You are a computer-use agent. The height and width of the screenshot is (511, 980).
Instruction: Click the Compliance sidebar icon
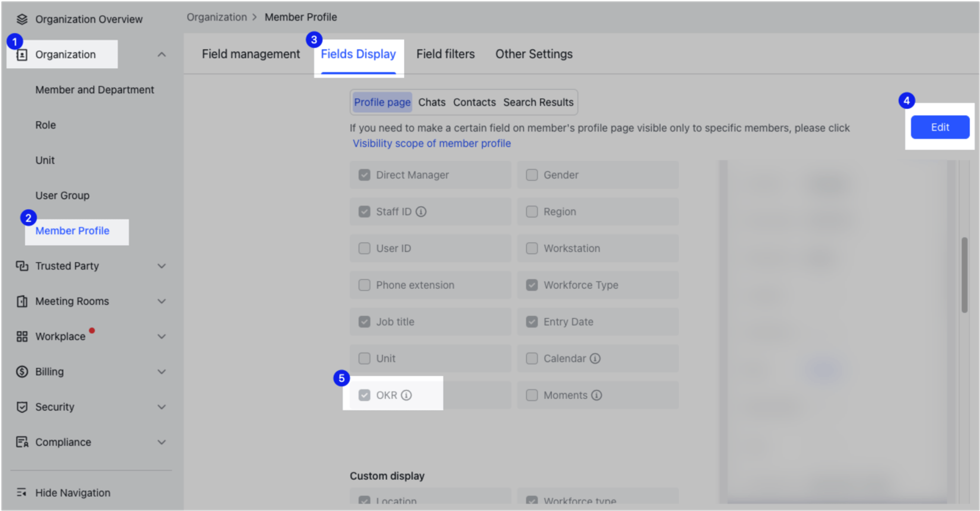(22, 442)
